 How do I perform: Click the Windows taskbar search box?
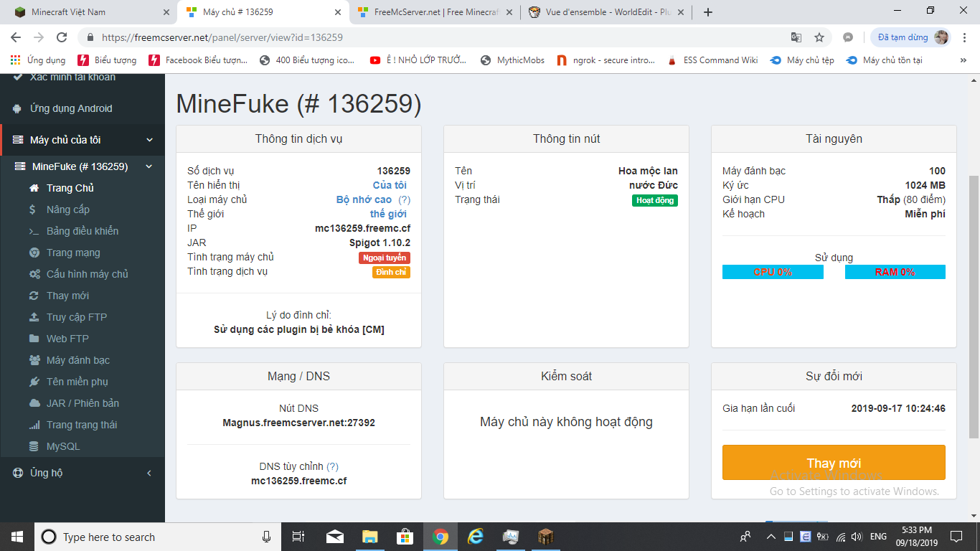[158, 537]
